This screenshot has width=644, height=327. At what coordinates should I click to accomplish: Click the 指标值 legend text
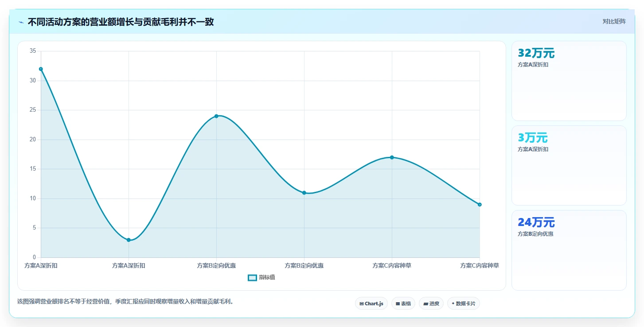tap(267, 277)
